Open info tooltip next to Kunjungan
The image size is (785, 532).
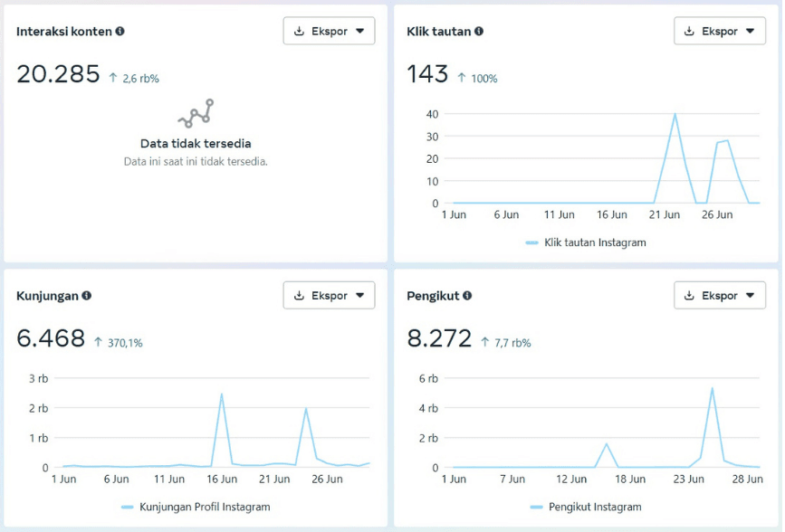(87, 296)
